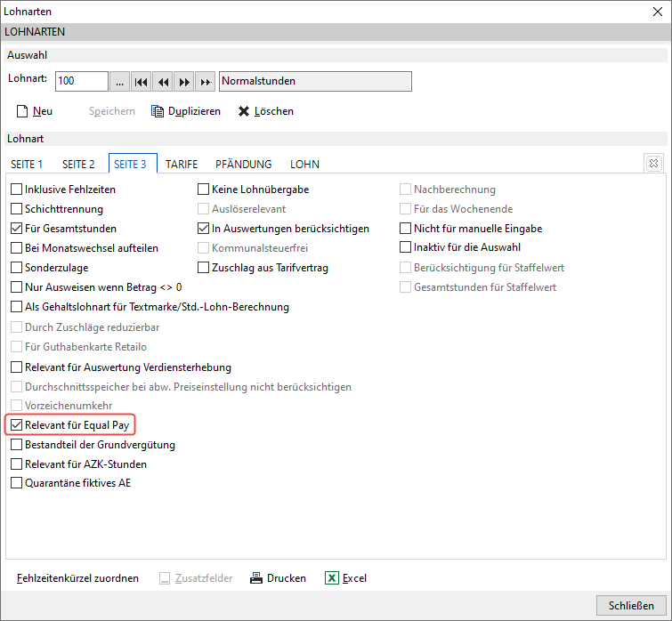Enable Bei Monatswechsel aufteilen
Screen dimensions: 672x621
click(x=16, y=248)
